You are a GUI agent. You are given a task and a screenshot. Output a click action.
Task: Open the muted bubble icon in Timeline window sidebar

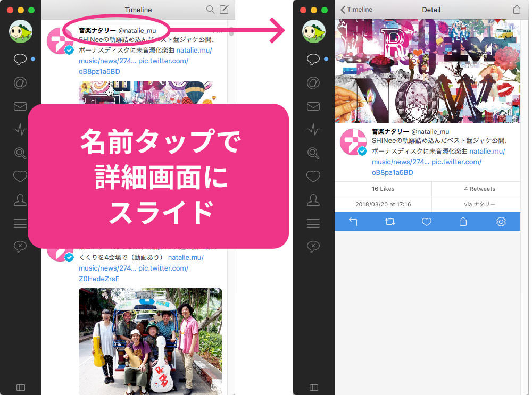point(20,246)
